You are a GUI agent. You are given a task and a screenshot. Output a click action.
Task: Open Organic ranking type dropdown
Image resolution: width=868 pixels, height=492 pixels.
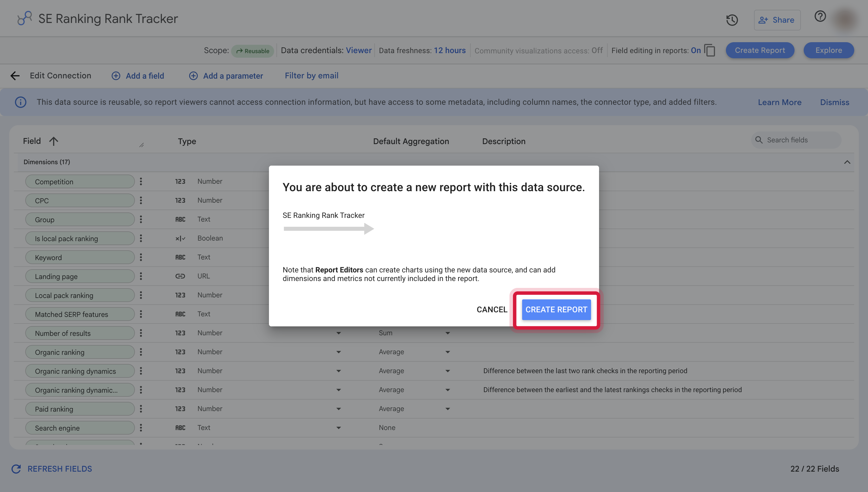click(x=338, y=352)
